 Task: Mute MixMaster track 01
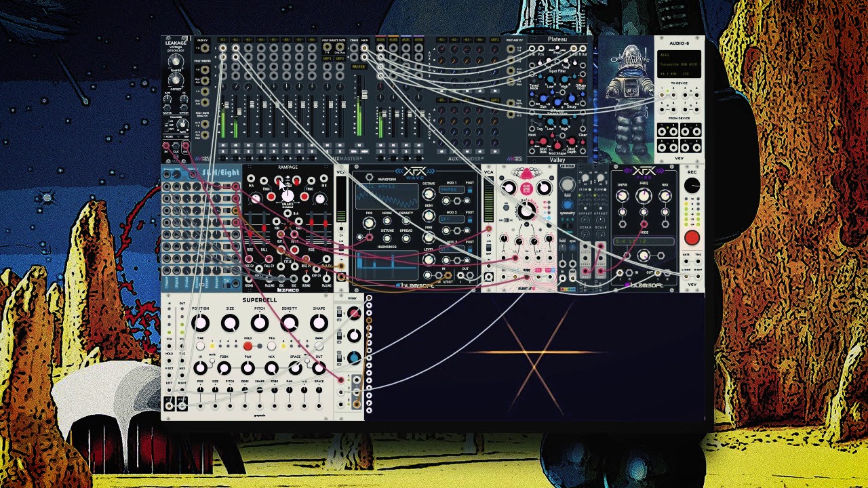click(x=223, y=145)
